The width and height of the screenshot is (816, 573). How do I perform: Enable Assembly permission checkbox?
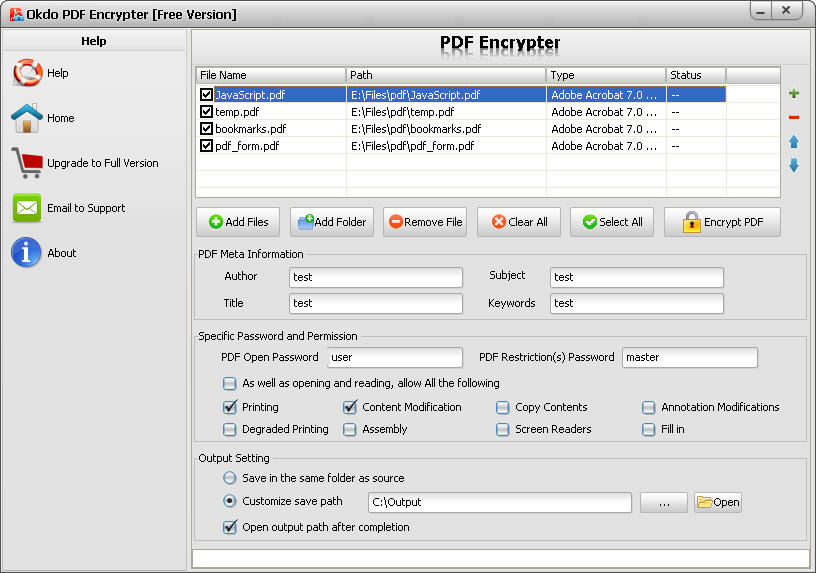[349, 429]
